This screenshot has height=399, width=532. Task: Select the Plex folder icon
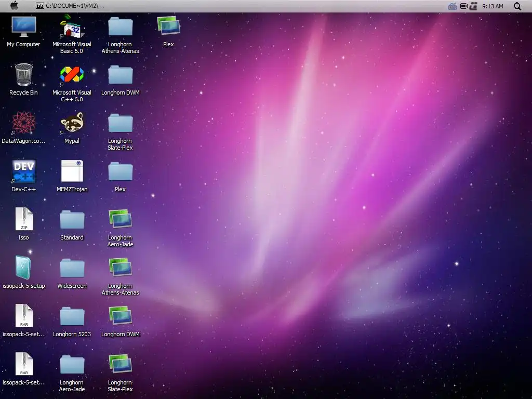(x=121, y=171)
